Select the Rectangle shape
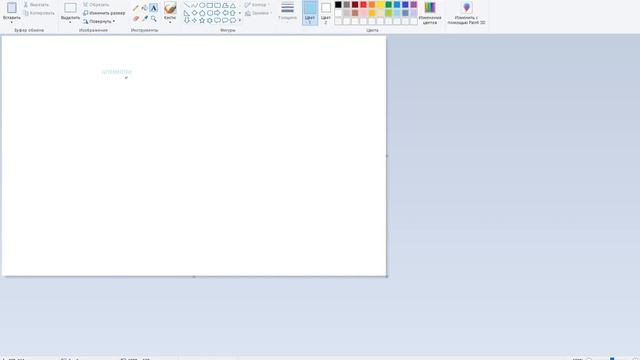This screenshot has height=360, width=640. pos(210,5)
